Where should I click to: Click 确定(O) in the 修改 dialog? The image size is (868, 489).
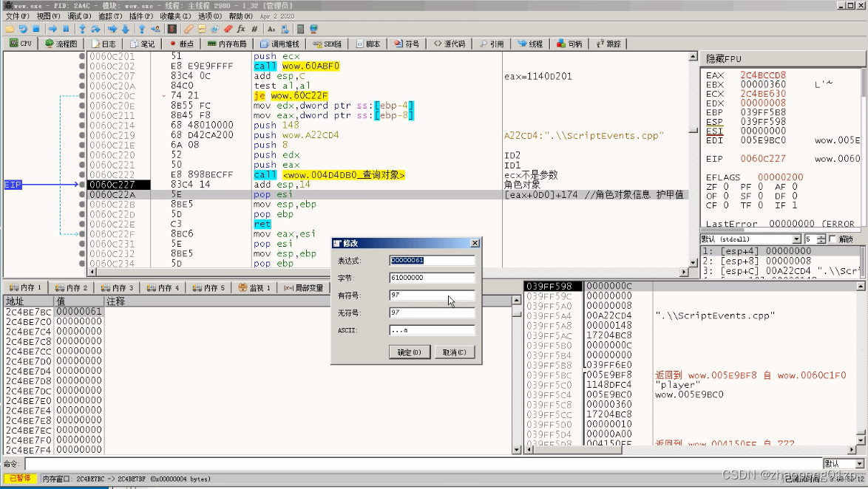coord(410,352)
